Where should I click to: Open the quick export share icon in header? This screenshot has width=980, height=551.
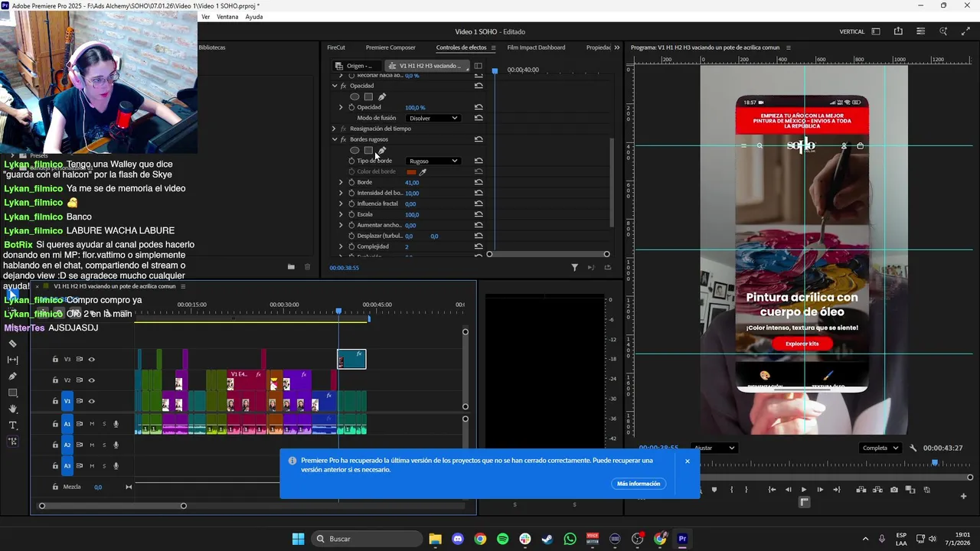(x=898, y=31)
